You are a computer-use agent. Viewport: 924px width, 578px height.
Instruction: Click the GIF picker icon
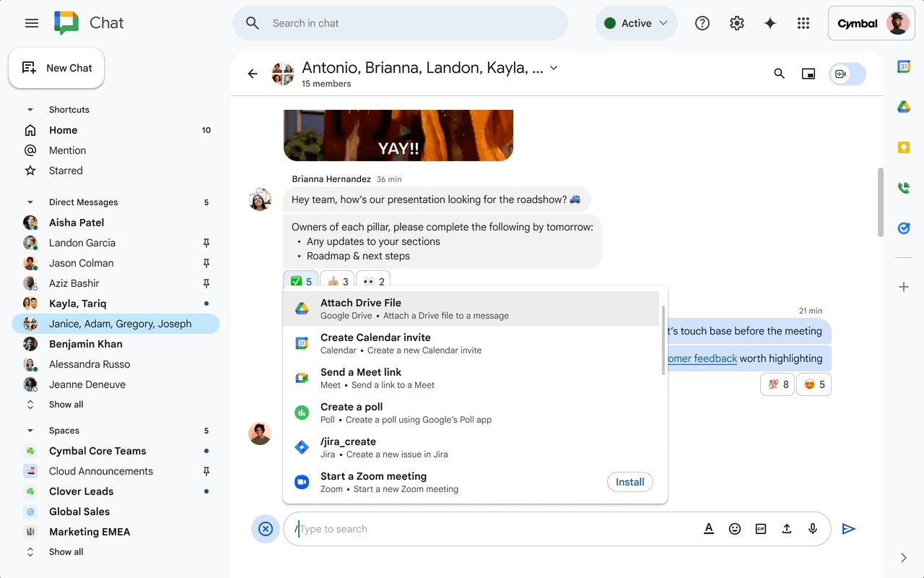click(761, 529)
